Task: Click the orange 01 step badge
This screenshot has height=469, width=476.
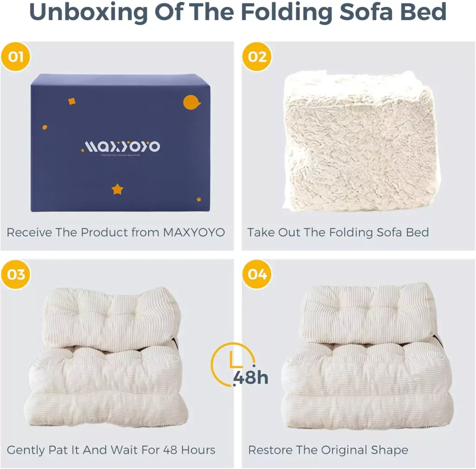Action: click(x=16, y=57)
